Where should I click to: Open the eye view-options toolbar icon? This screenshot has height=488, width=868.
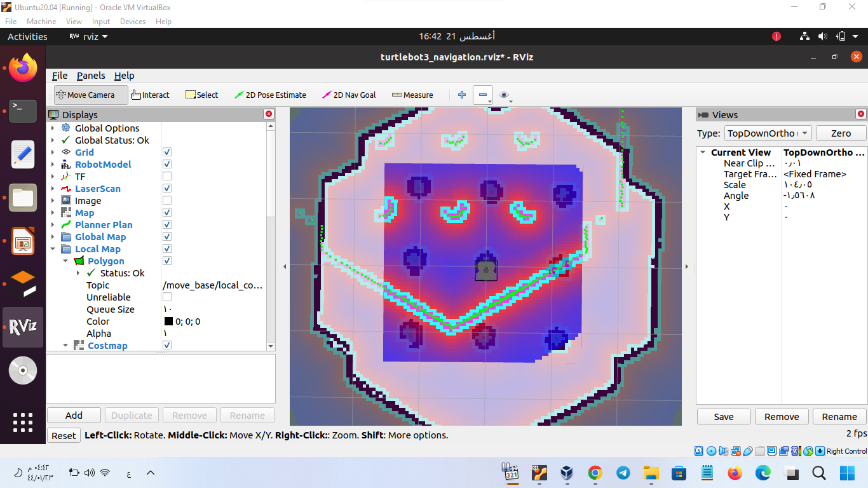click(x=505, y=95)
